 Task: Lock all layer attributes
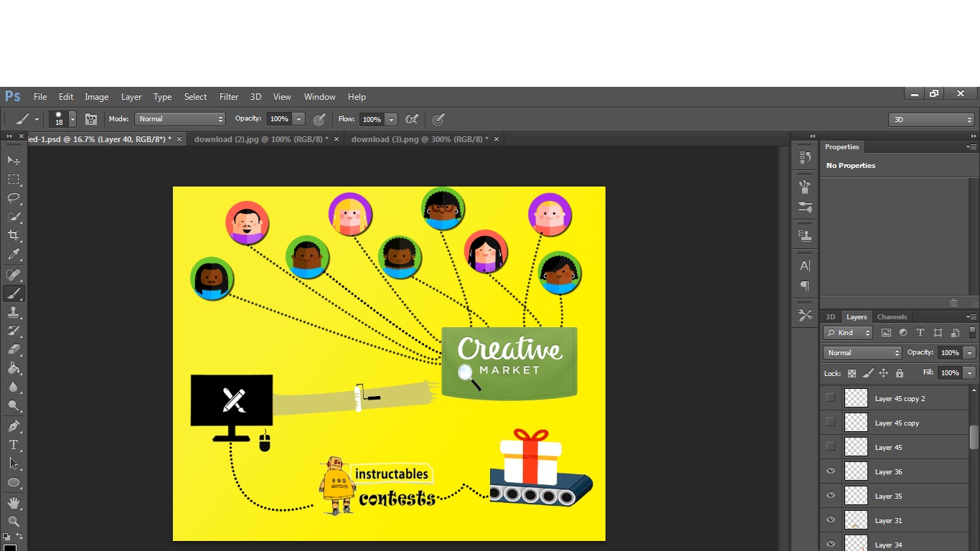[x=900, y=373]
